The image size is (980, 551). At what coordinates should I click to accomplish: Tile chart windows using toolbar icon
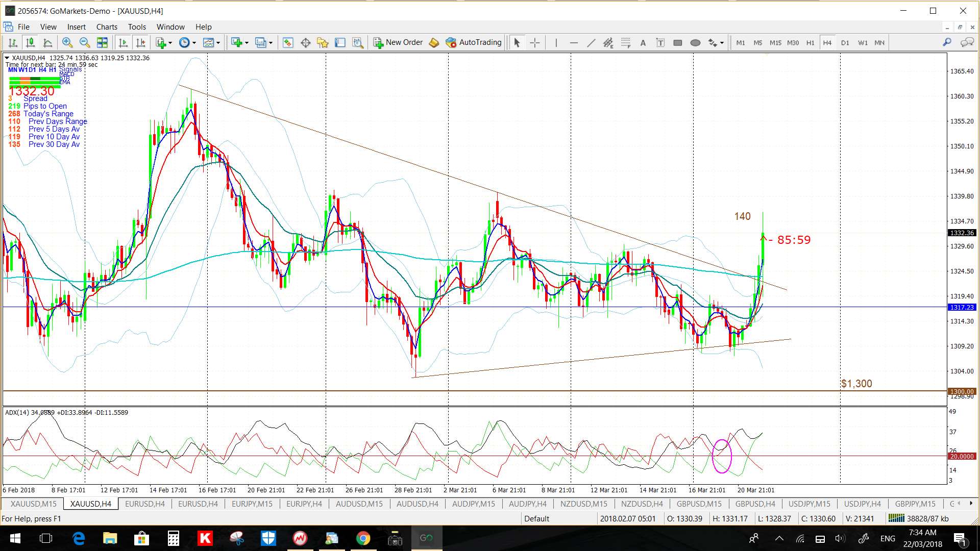(103, 43)
